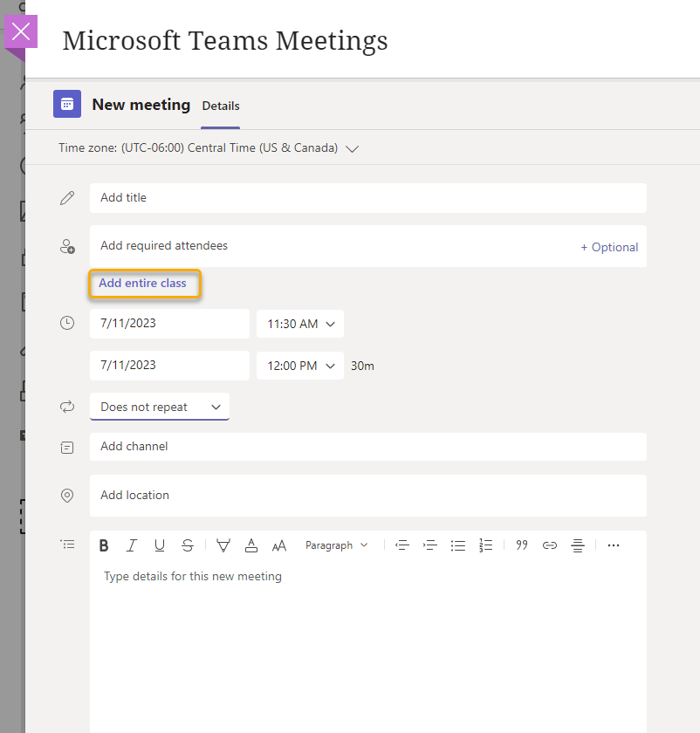The height and width of the screenshot is (733, 700).
Task: Click into the Add title field
Action: 368,198
